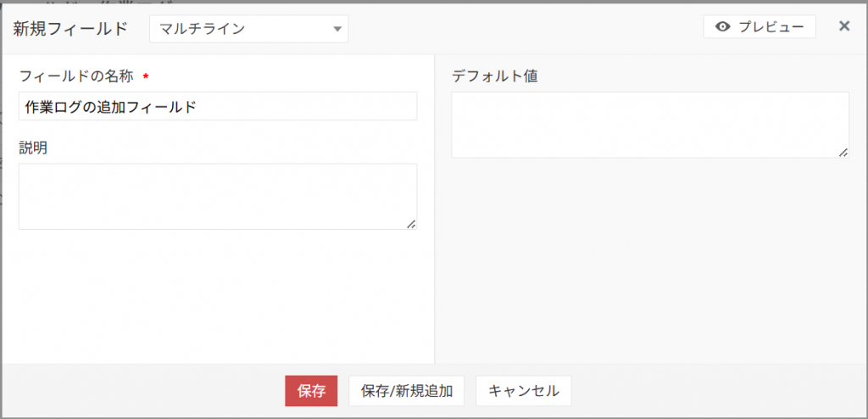Click the dropdown arrow beside マルチライン

point(337,29)
